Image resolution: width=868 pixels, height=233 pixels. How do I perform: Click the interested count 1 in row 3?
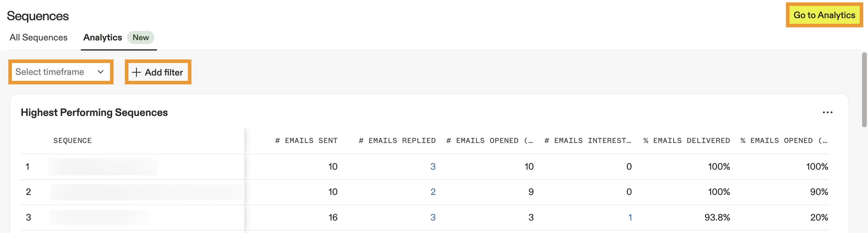[630, 218]
